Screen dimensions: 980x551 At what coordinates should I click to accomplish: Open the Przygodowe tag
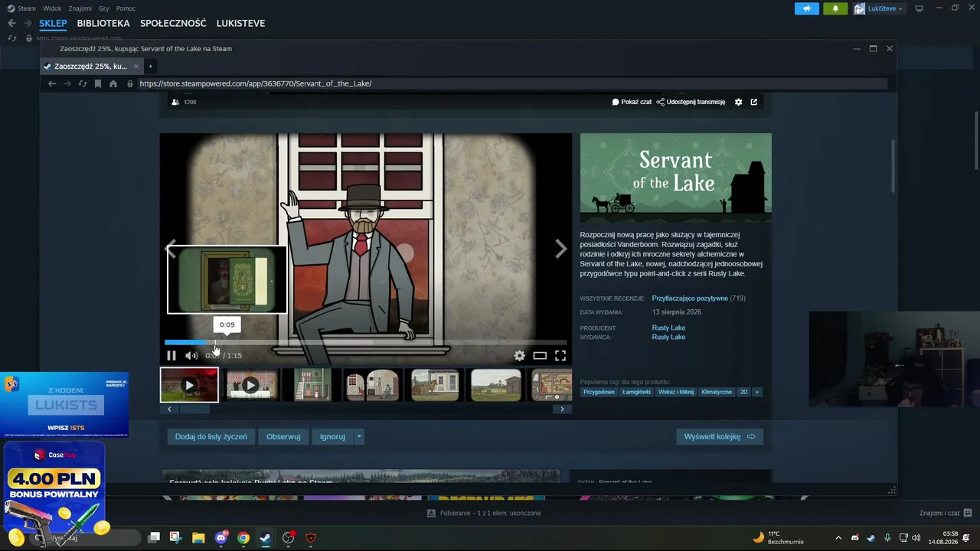tap(599, 392)
